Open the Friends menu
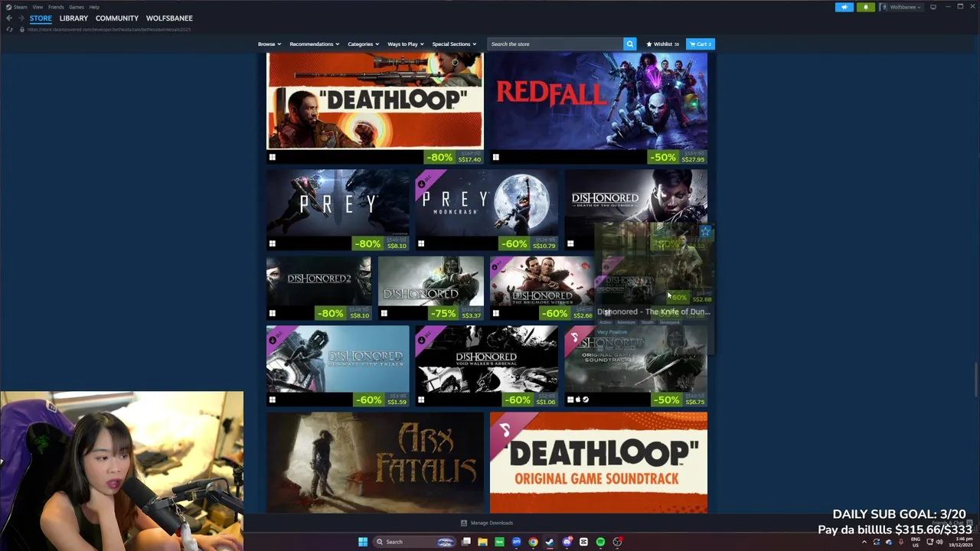The image size is (980, 551). pyautogui.click(x=56, y=7)
